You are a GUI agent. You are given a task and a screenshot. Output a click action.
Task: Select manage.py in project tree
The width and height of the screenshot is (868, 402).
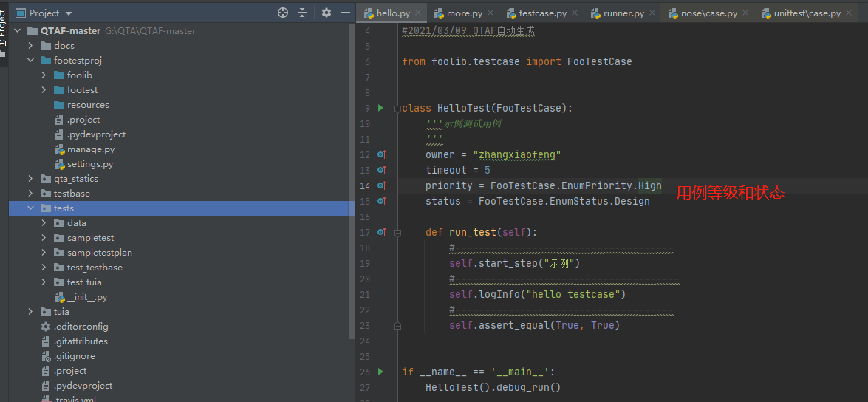pos(90,149)
